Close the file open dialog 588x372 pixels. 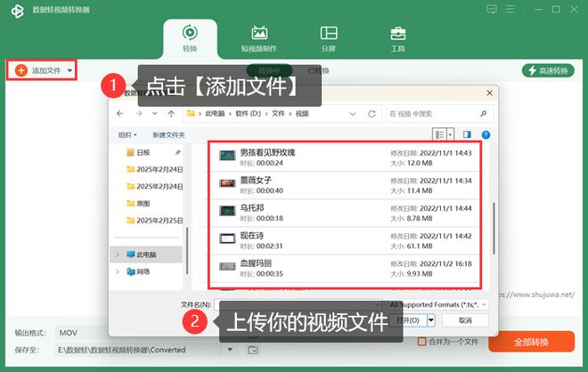point(489,93)
